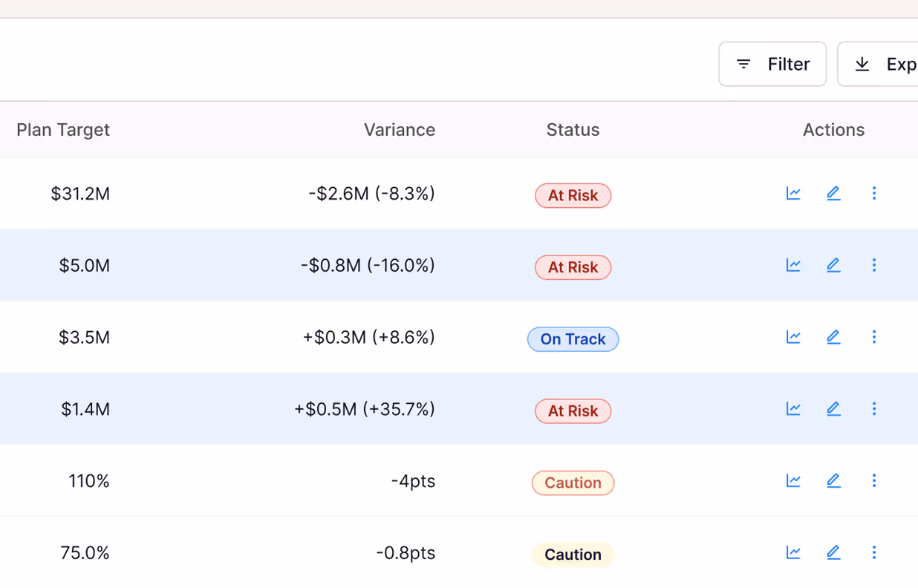Click At Risk badge in $31.2M row

573,195
